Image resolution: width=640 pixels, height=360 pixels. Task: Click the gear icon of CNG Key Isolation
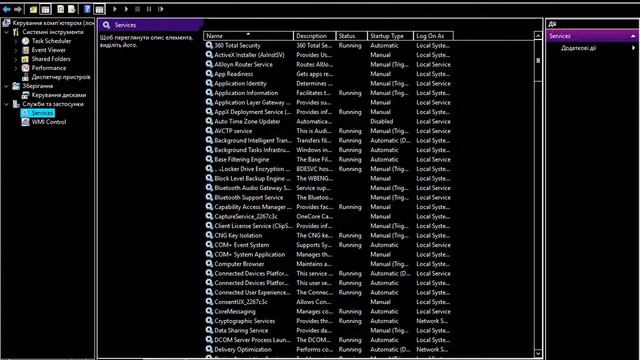209,235
